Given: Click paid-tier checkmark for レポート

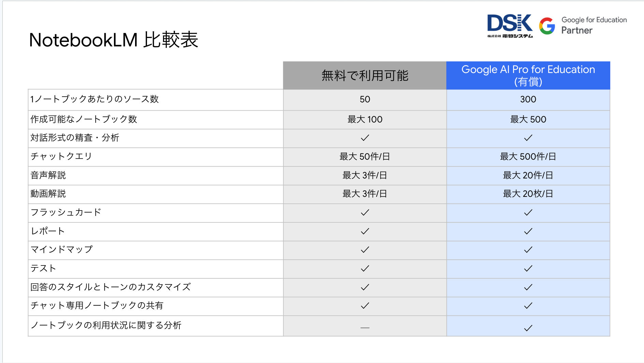Looking at the screenshot, I should 528,231.
